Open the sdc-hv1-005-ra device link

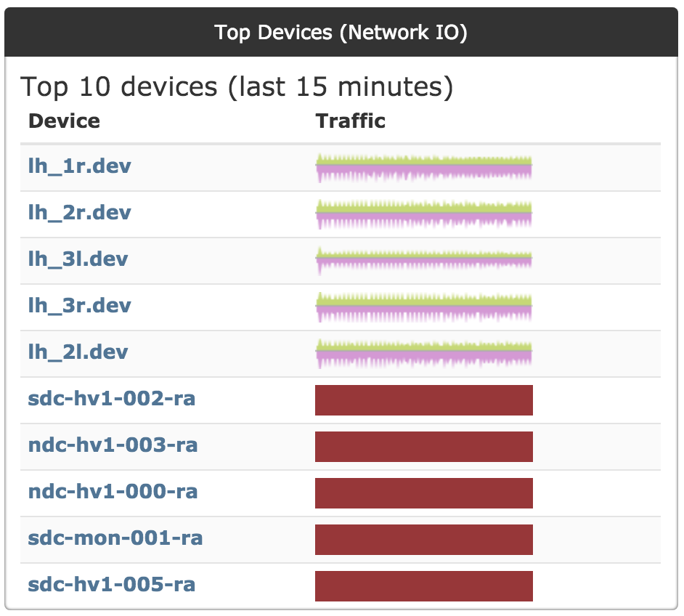tap(111, 585)
